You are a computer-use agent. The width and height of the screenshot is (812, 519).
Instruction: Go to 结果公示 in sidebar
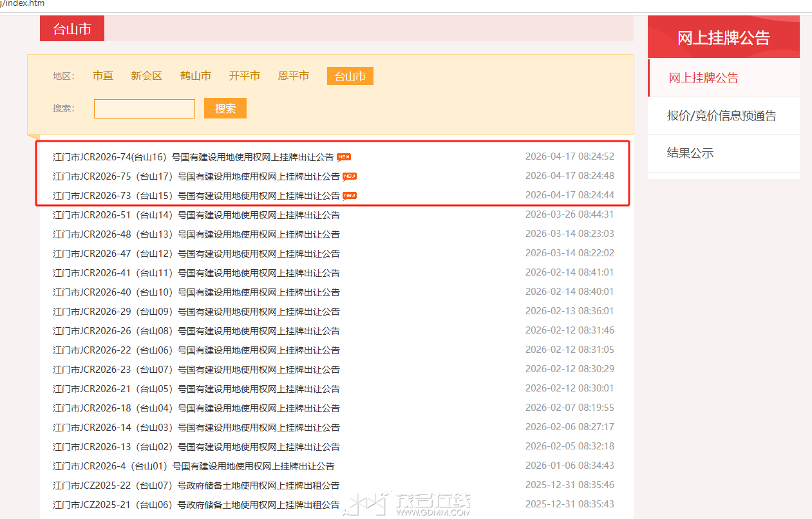pyautogui.click(x=690, y=153)
